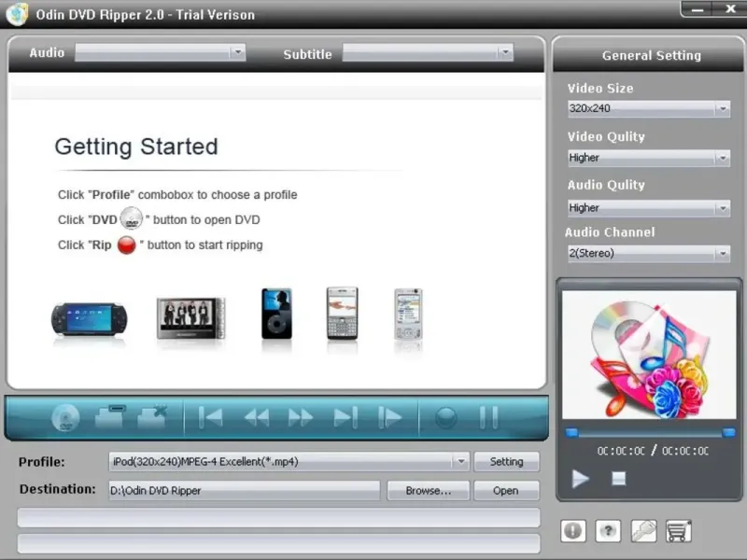The image size is (747, 560).
Task: Click the lower progress bar
Action: (278, 543)
